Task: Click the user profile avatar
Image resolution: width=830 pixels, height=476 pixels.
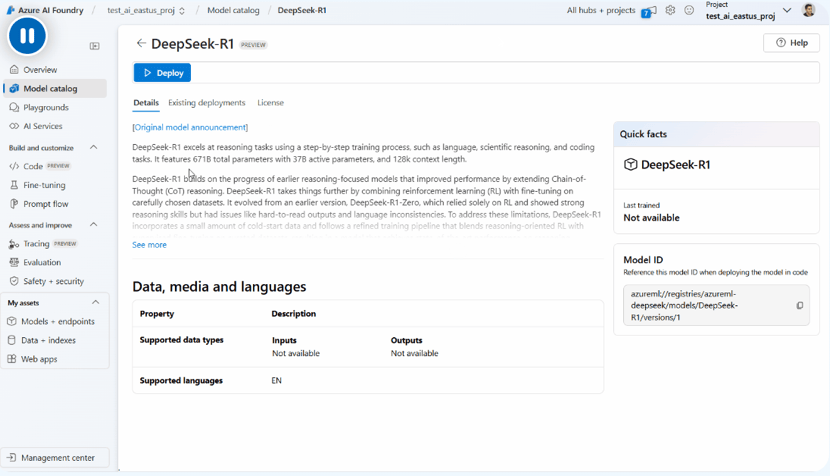Action: click(x=809, y=11)
